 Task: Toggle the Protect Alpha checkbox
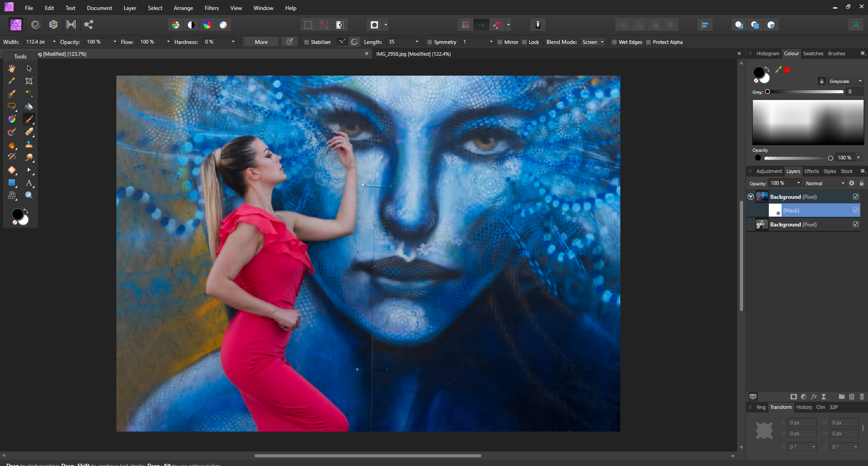point(648,42)
